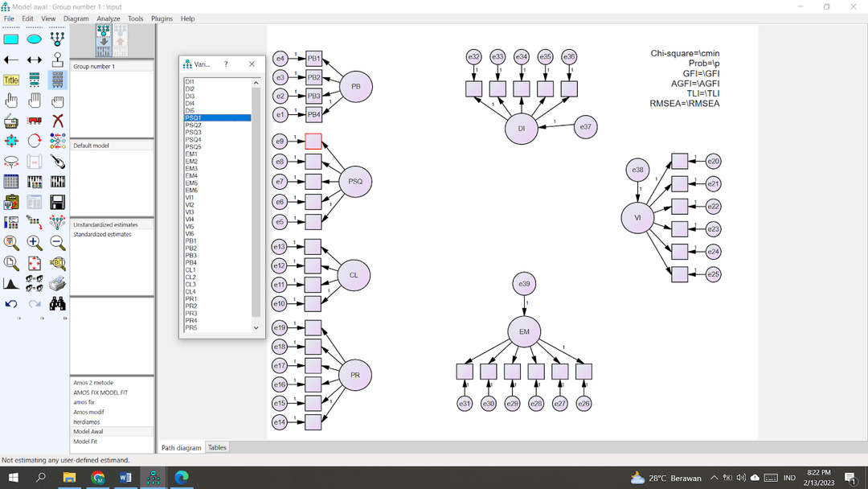Click the Preserve symmetries tool
This screenshot has height=489, width=868.
pos(58,223)
